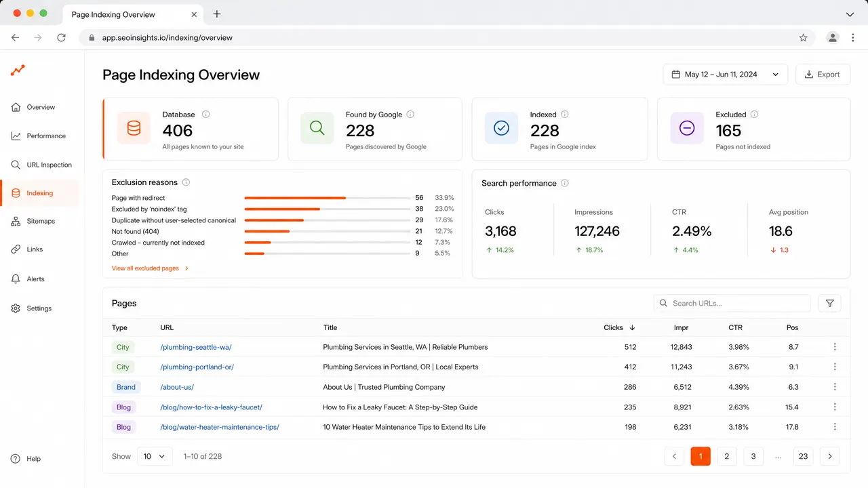The width and height of the screenshot is (868, 488).
Task: Go to pagination page 3
Action: pyautogui.click(x=753, y=456)
